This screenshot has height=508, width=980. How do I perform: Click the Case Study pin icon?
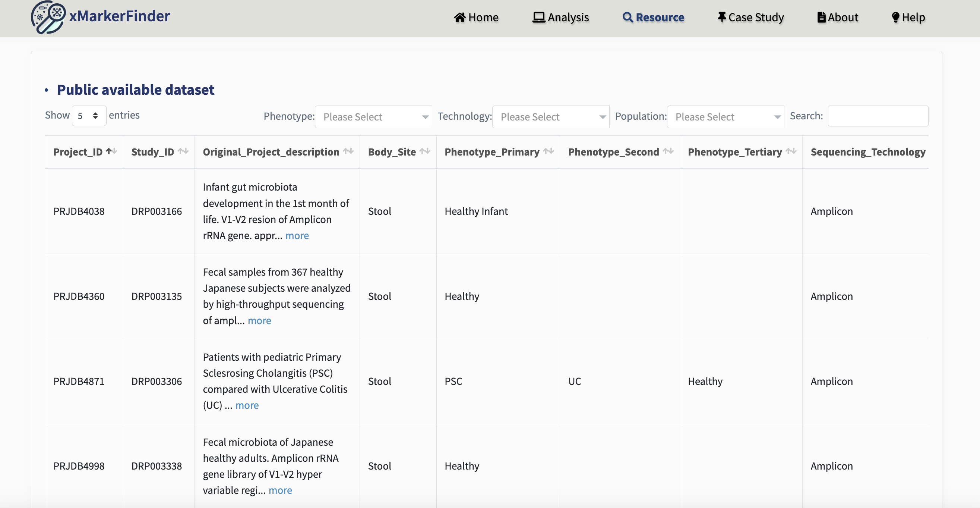click(721, 17)
